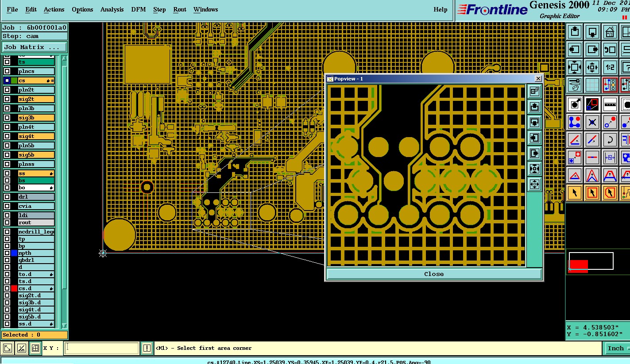Viewport: 630px width, 364px height.
Task: Click the connected blue nodes with red dot icon
Action: (575, 122)
